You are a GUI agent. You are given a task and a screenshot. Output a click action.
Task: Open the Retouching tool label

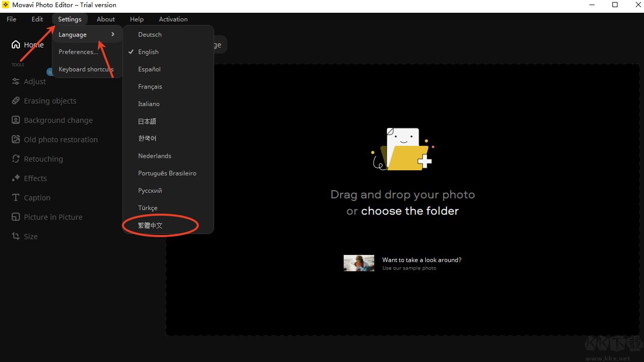pos(43,159)
